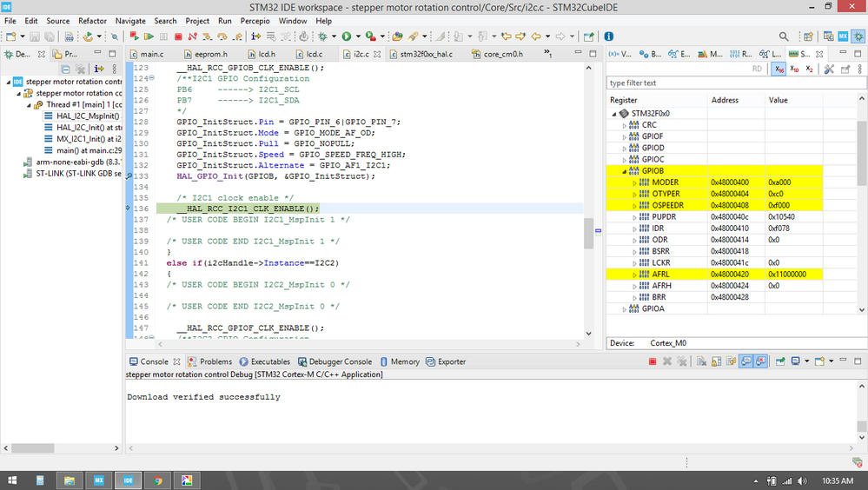Viewport: 868px width, 490px height.
Task: Show registers in decimal format
Action: pos(794,70)
